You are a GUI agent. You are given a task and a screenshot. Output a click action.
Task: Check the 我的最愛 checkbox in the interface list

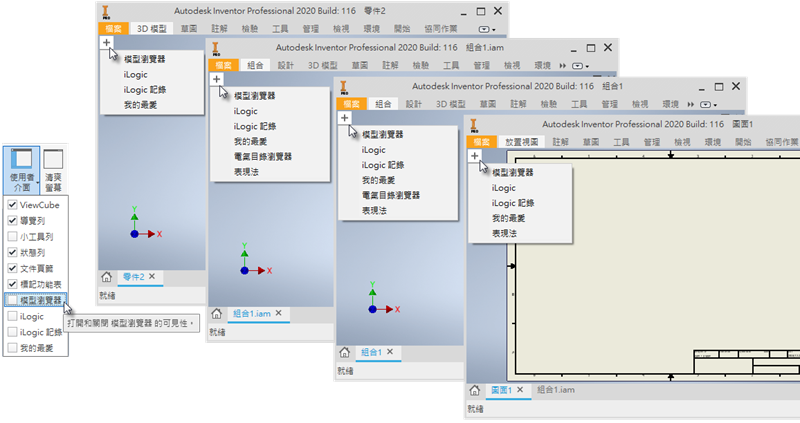coord(12,347)
